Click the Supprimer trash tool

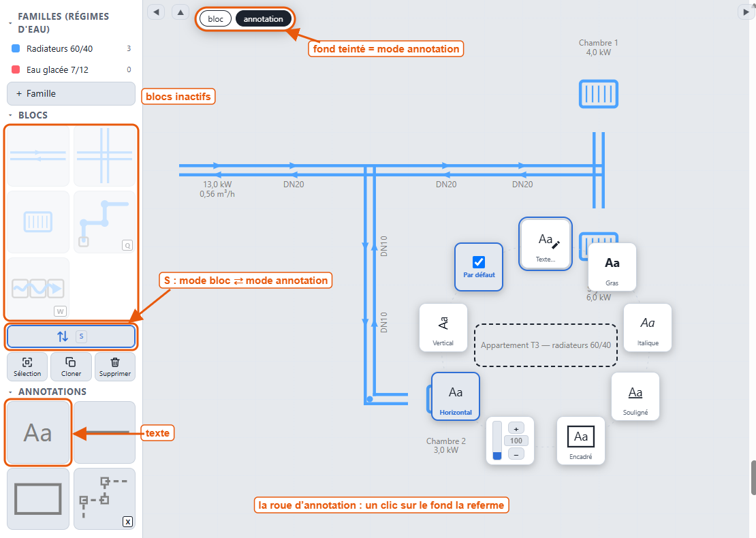pos(115,367)
